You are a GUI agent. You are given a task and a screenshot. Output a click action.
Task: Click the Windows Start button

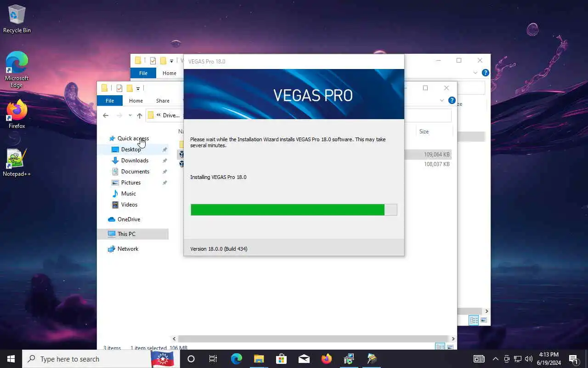pyautogui.click(x=11, y=359)
